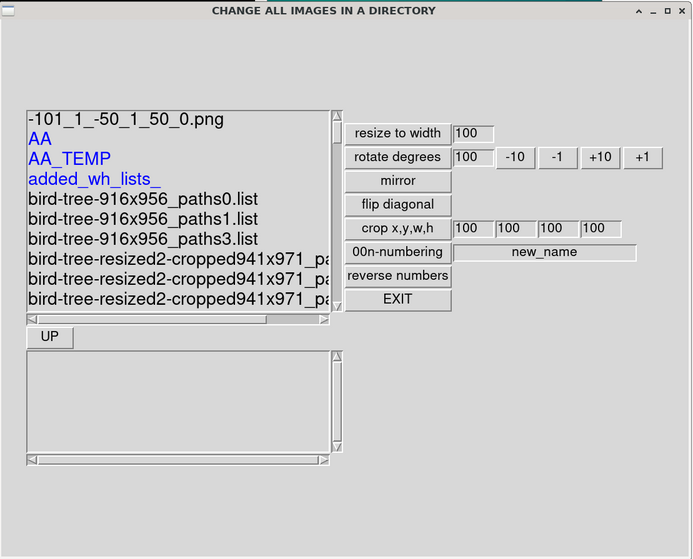
Task: Decrease rotation using -1 button
Action: coord(558,157)
